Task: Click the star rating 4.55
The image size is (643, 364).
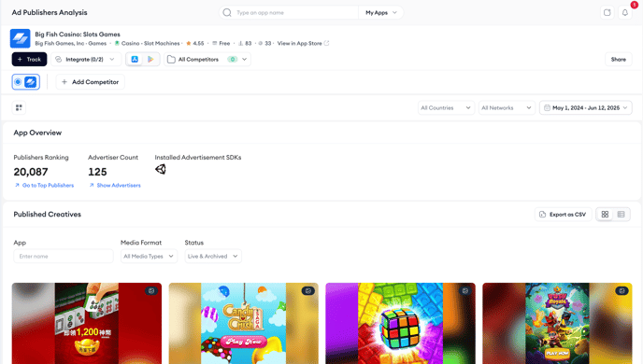Action: point(195,44)
